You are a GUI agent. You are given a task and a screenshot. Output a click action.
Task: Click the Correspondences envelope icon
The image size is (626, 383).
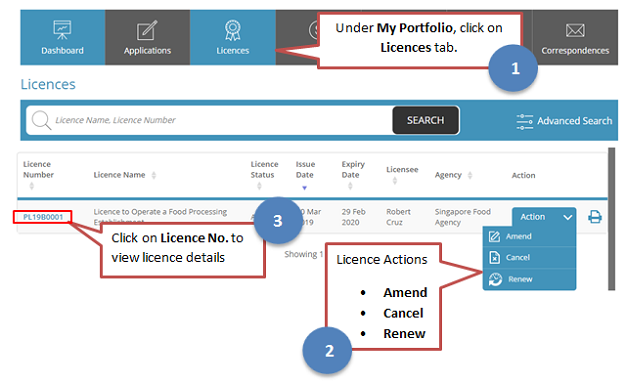click(575, 30)
